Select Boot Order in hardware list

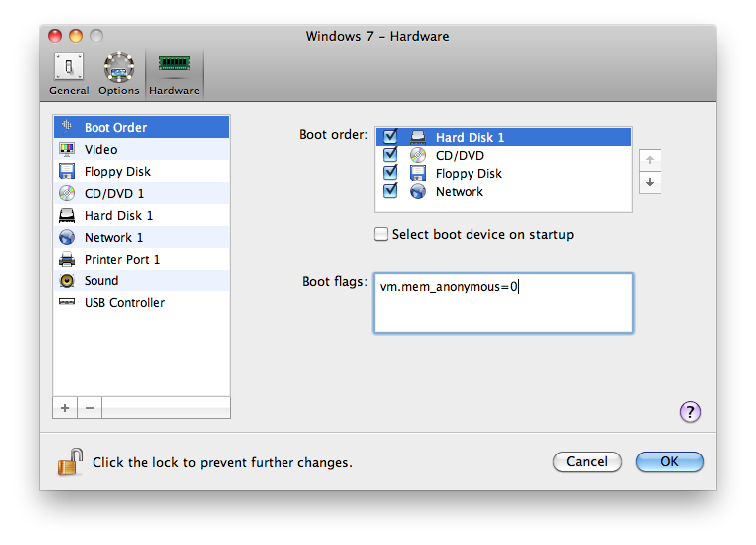[x=141, y=127]
